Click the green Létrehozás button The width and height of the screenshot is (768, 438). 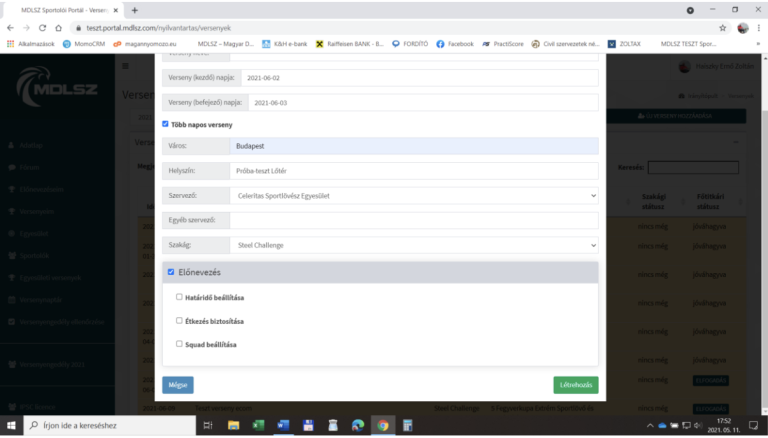click(575, 385)
